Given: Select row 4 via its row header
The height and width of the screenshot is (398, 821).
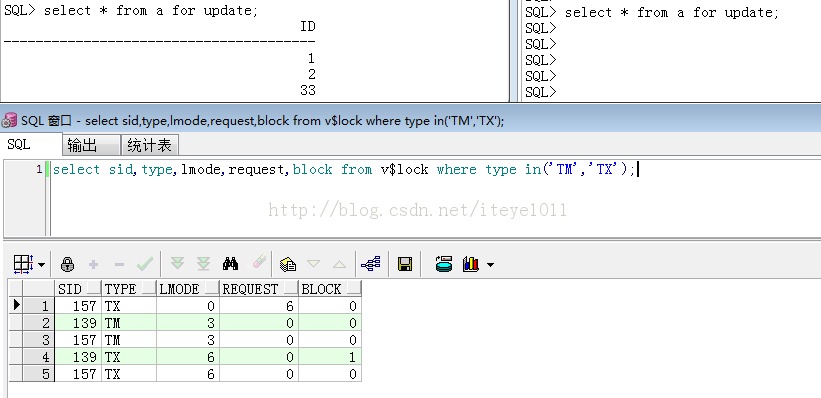Looking at the screenshot, I should pyautogui.click(x=31, y=357).
